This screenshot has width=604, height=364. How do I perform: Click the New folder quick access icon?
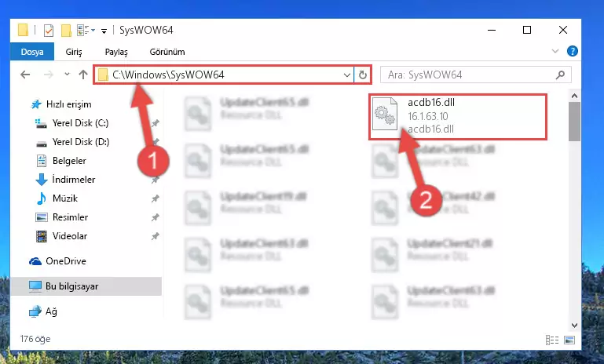[x=66, y=30]
